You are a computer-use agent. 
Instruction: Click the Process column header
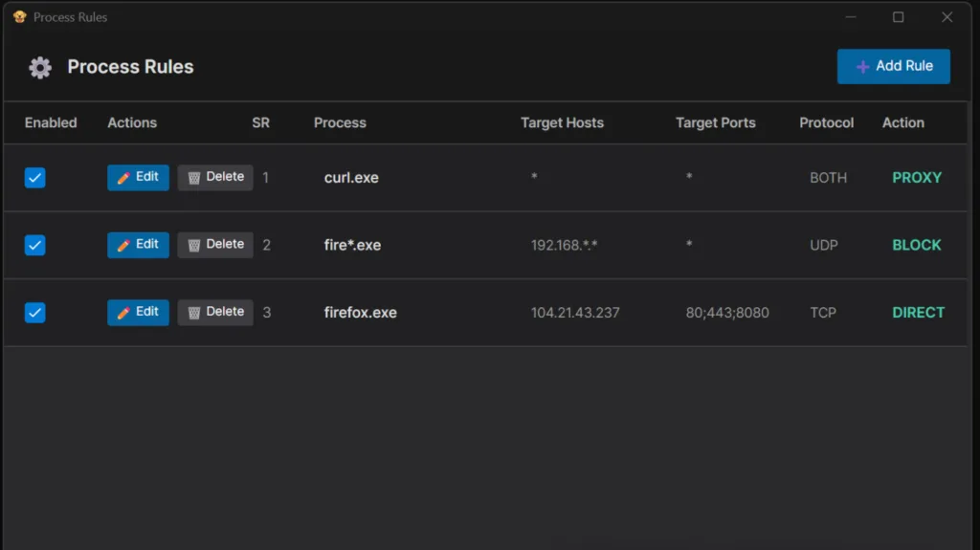tap(340, 123)
